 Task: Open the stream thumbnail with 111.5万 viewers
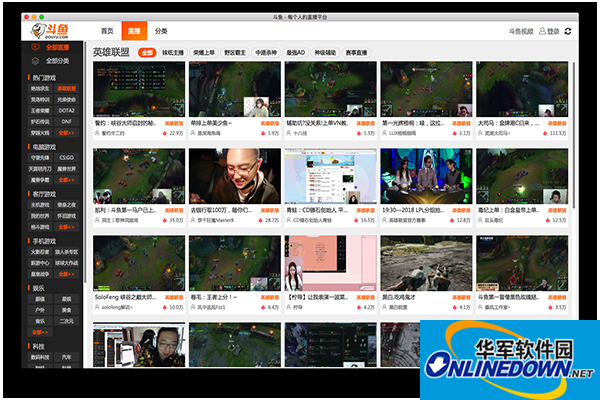(522, 89)
